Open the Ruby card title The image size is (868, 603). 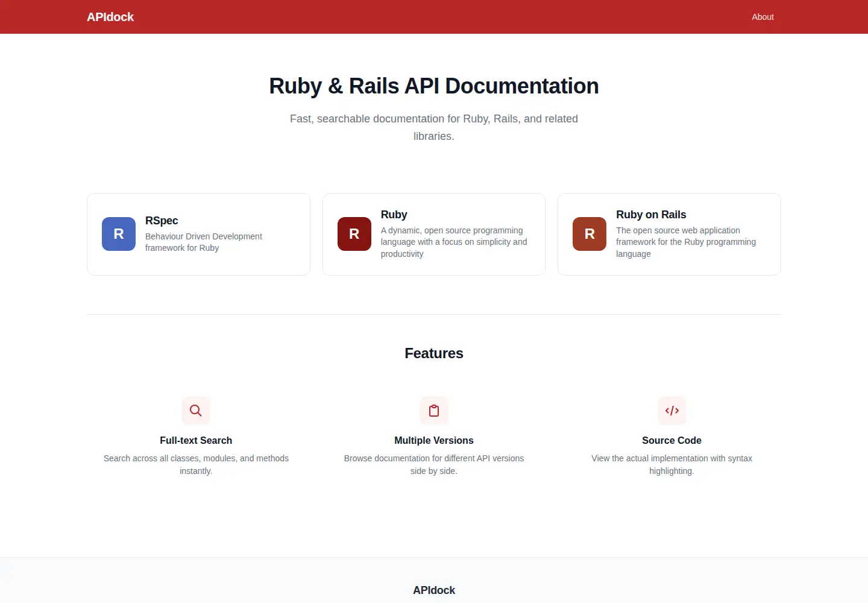[x=394, y=215]
